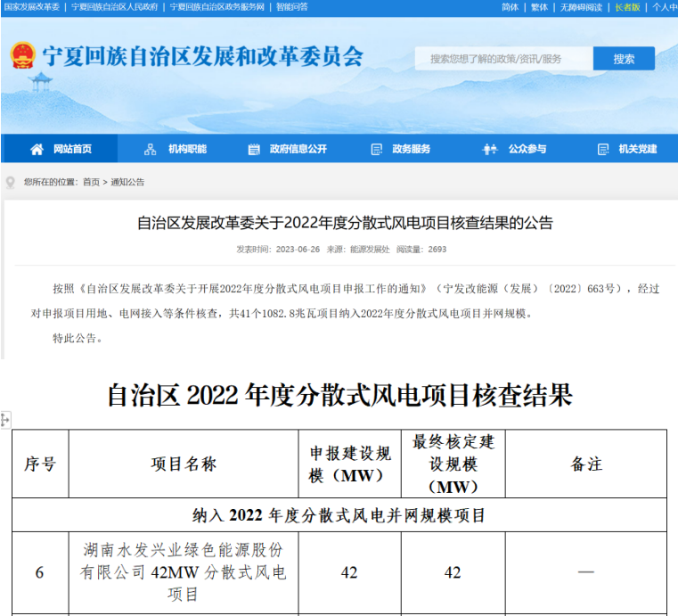678x616 pixels.
Task: Enable 长者版 elderly mode
Action: point(627,7)
